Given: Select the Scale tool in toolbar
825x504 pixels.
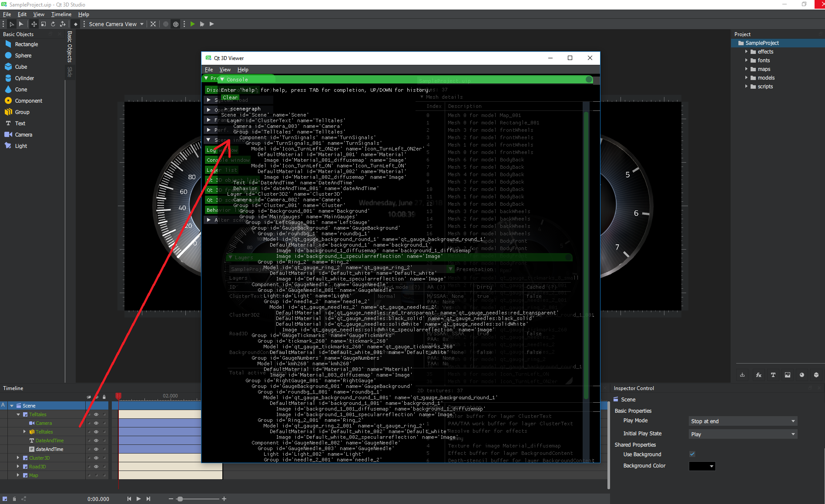Looking at the screenshot, I should pos(44,24).
